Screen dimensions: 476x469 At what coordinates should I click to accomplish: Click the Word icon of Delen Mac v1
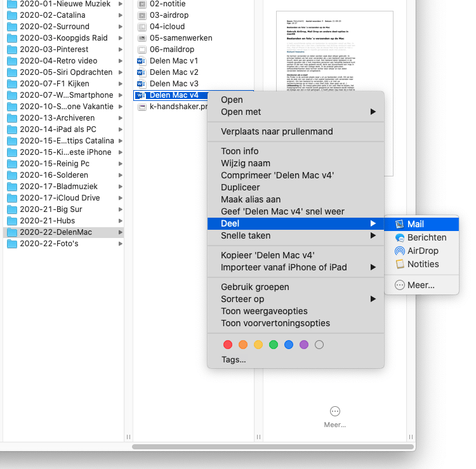(x=141, y=61)
